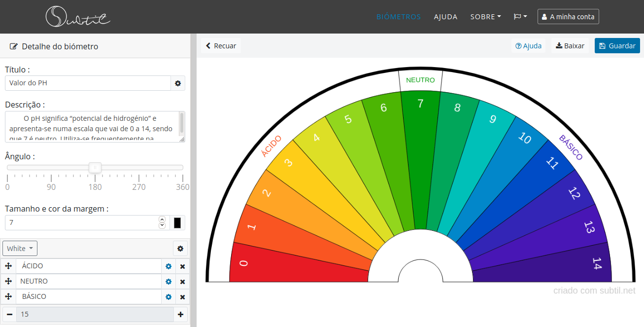644x327 pixels.
Task: Open settings gear for ÁCIDO row
Action: tap(169, 266)
